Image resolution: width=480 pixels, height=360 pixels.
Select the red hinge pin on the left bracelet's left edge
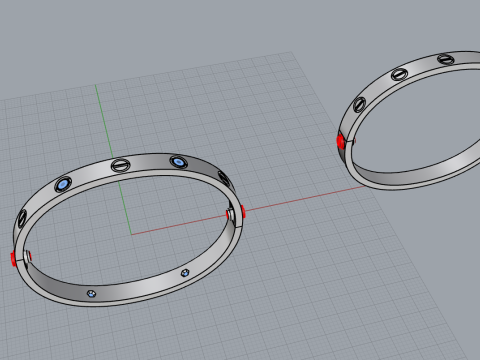pyautogui.click(x=14, y=259)
